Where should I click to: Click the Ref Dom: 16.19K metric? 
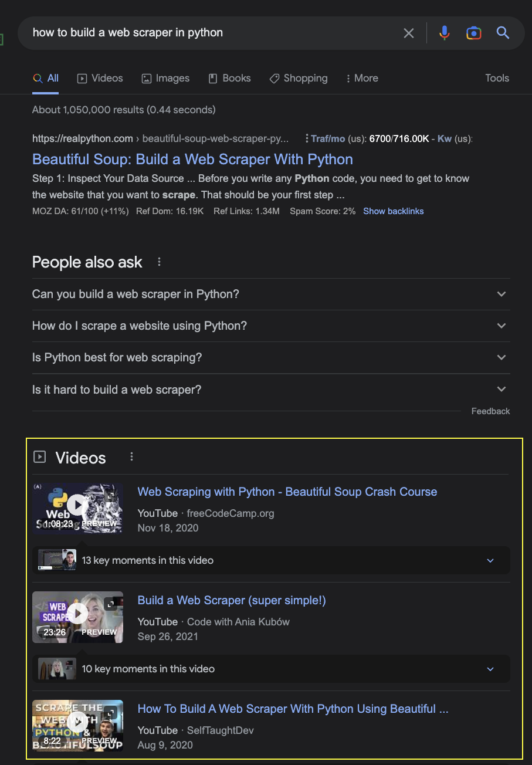point(170,211)
